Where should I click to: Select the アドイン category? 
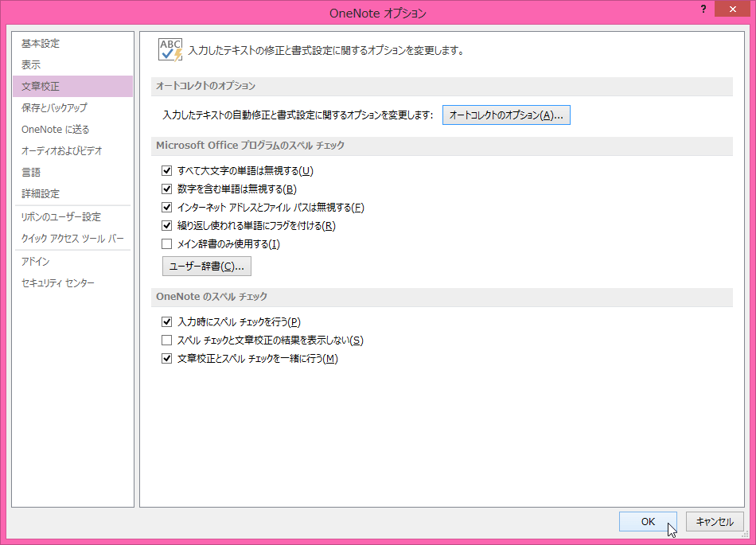pyautogui.click(x=72, y=261)
